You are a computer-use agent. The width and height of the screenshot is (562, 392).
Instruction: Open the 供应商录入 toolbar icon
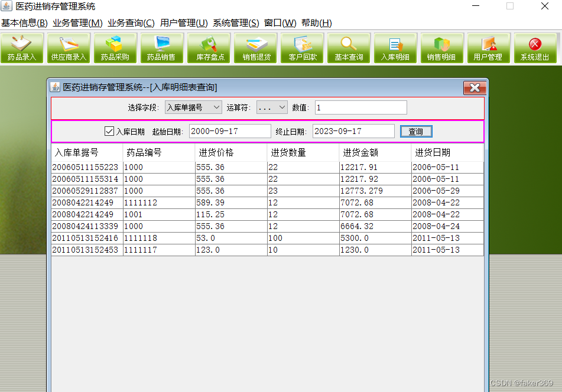click(x=69, y=48)
